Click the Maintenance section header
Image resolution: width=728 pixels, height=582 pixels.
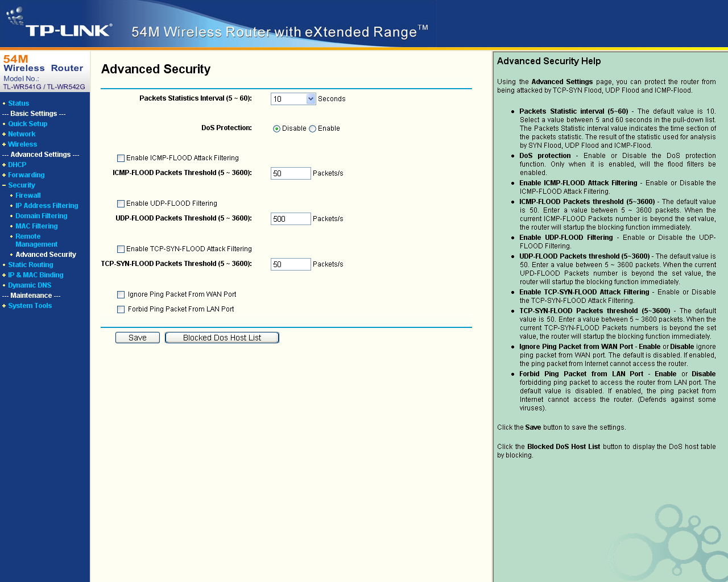31,296
